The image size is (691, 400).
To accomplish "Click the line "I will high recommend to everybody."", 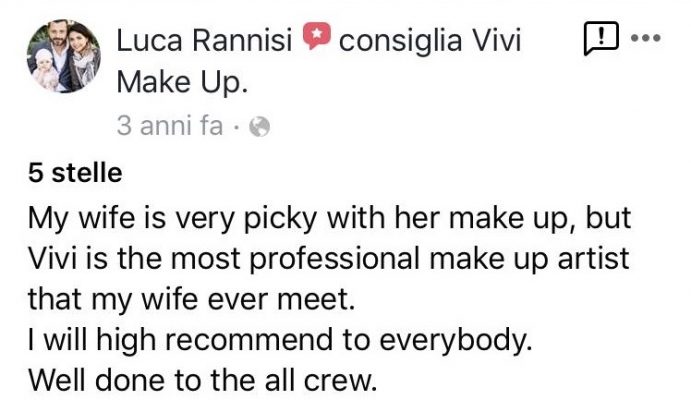I will click(x=275, y=337).
